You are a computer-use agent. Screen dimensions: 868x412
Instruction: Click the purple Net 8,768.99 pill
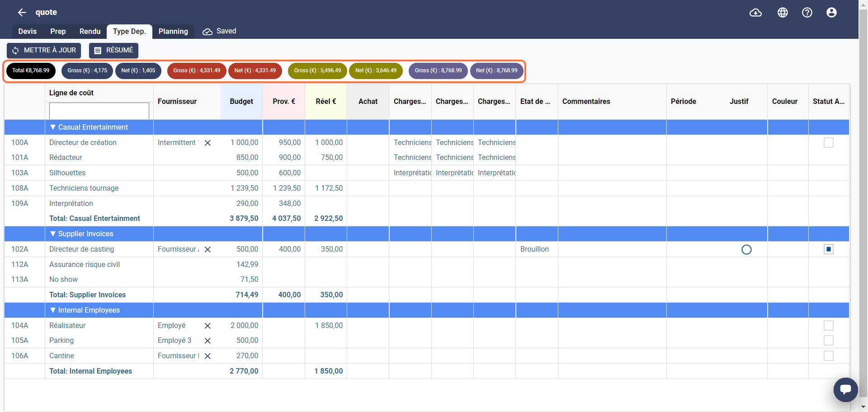pyautogui.click(x=496, y=71)
